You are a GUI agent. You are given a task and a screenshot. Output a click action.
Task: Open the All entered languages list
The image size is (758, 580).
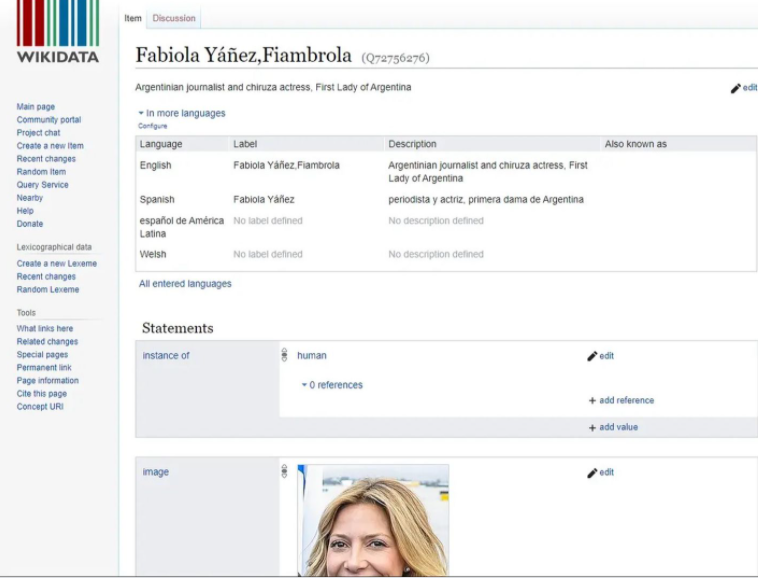tap(185, 284)
